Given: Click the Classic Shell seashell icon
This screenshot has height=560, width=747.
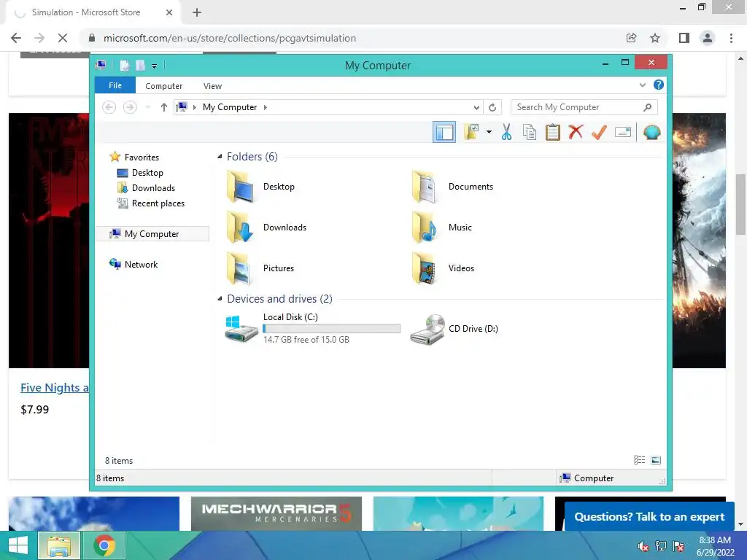Looking at the screenshot, I should (651, 132).
